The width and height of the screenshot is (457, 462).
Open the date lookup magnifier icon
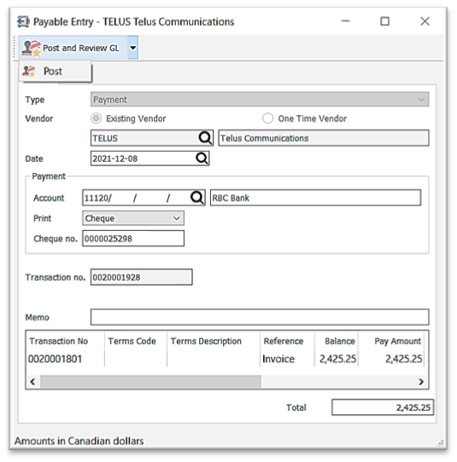tap(202, 158)
